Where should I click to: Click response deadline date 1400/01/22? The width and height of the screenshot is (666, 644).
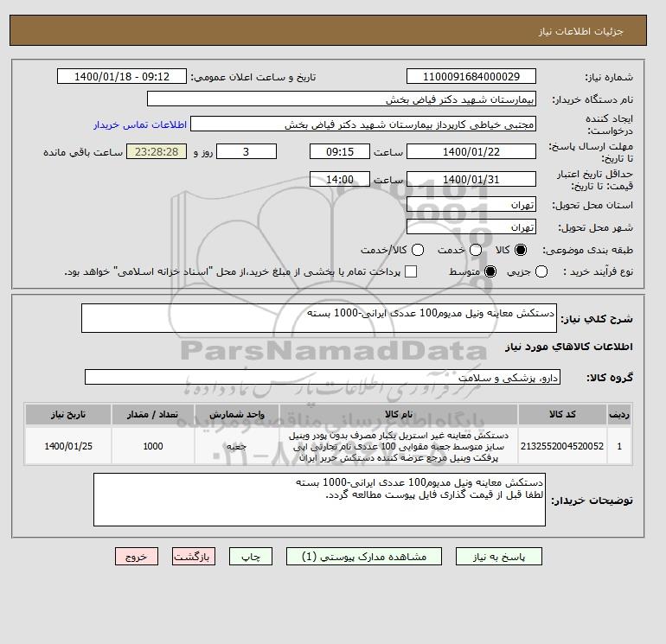(471, 151)
